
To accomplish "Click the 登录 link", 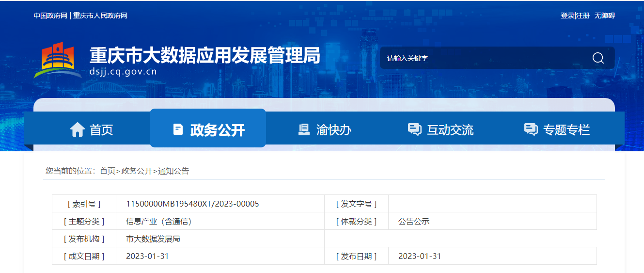I will pos(567,16).
